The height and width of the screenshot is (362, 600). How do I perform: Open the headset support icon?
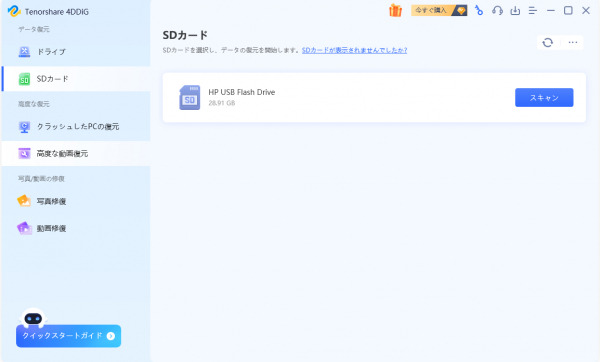point(497,10)
